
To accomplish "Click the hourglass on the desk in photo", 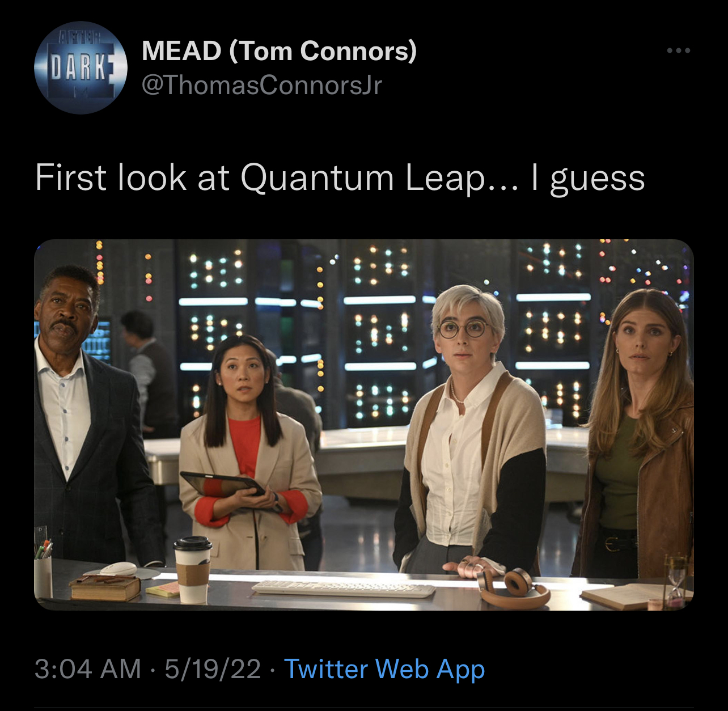I will 676,580.
